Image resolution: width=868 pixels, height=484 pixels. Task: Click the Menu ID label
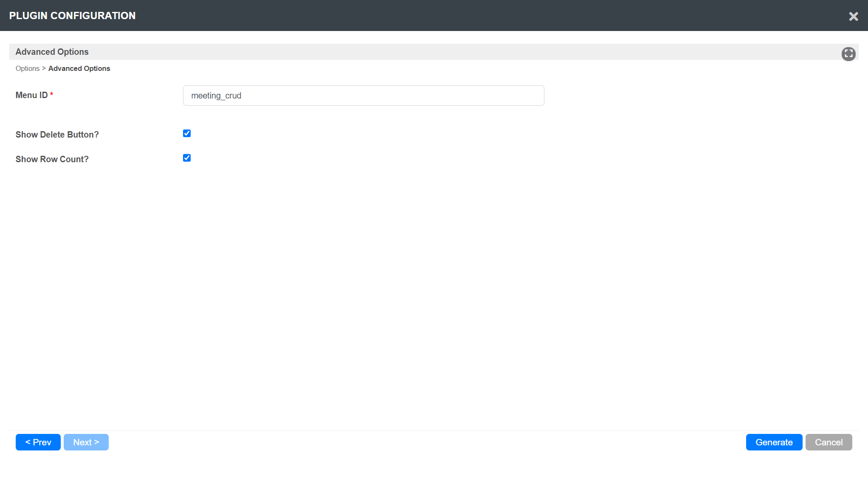click(x=31, y=95)
